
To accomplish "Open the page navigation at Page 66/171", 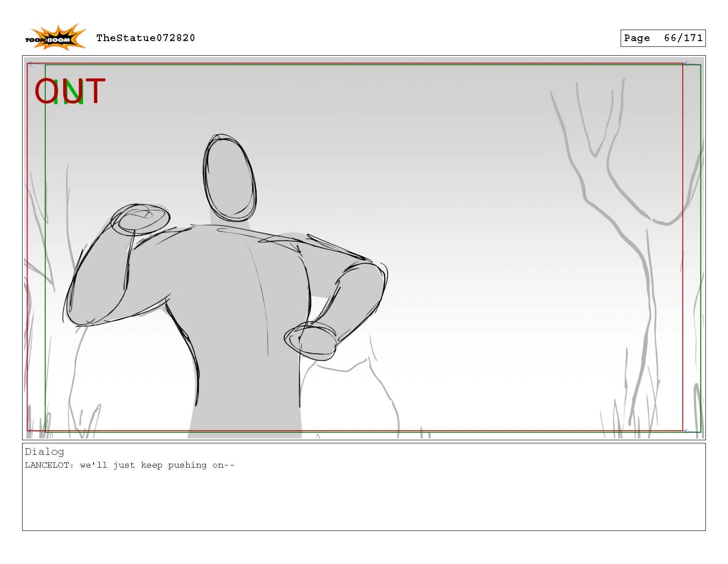I will pyautogui.click(x=663, y=38).
